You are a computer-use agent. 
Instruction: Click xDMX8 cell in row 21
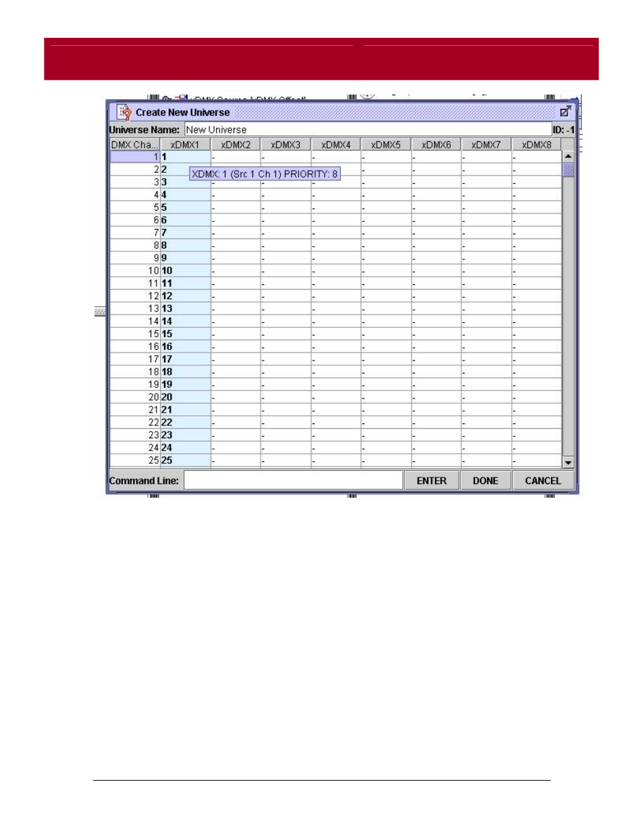[537, 410]
